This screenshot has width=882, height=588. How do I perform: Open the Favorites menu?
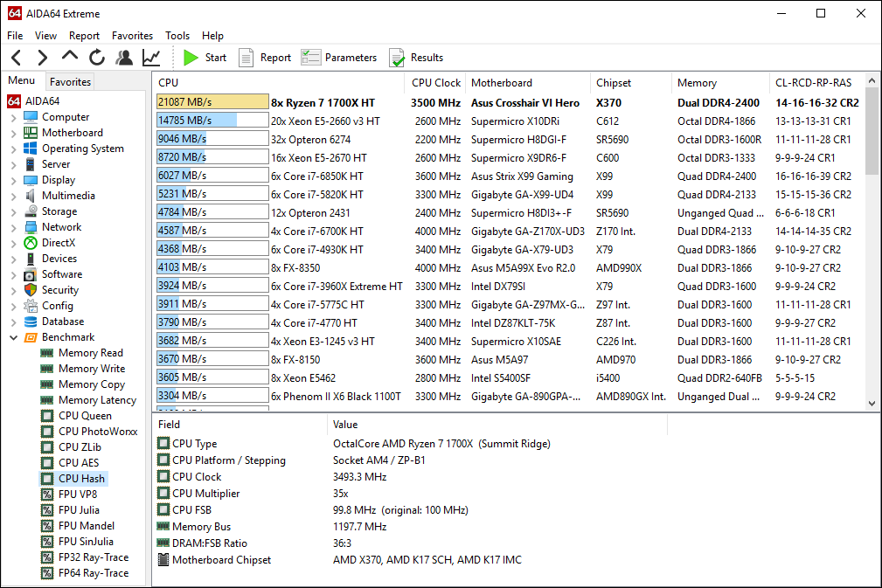[132, 36]
